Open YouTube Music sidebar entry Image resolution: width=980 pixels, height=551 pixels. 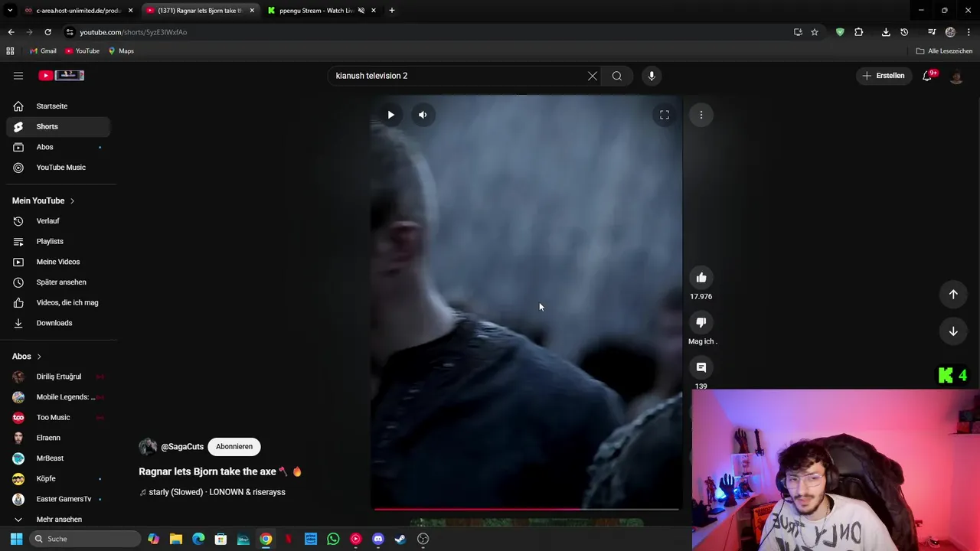pos(58,168)
